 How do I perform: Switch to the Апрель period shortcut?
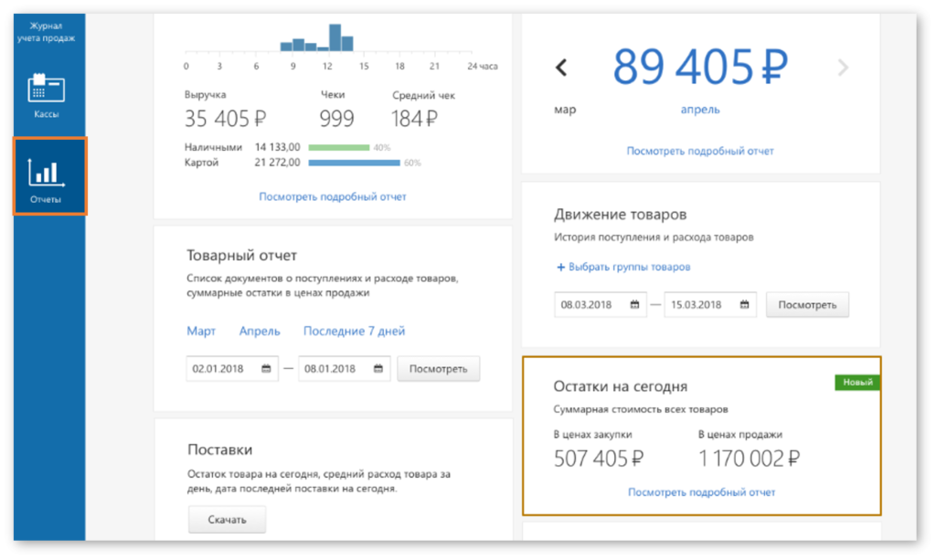coord(259,332)
